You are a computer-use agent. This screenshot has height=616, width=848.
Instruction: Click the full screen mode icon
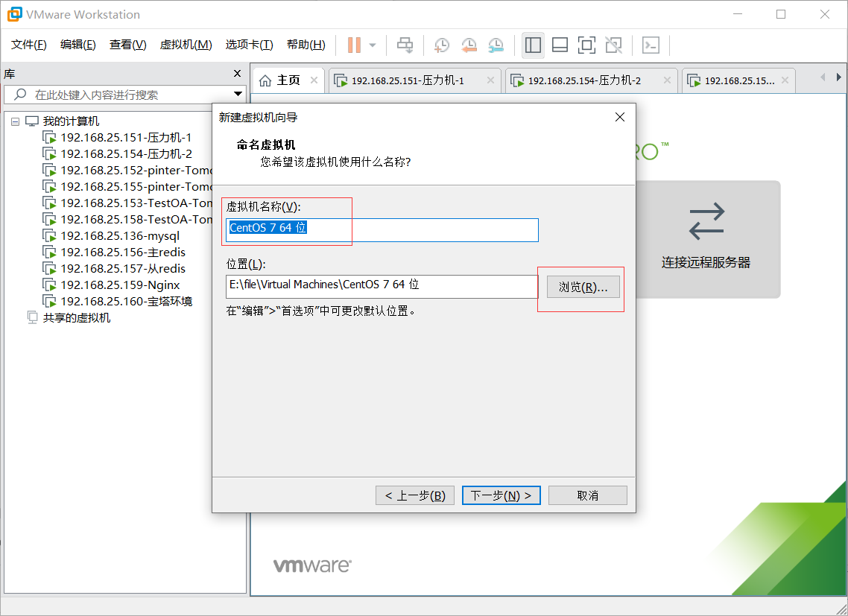click(586, 45)
